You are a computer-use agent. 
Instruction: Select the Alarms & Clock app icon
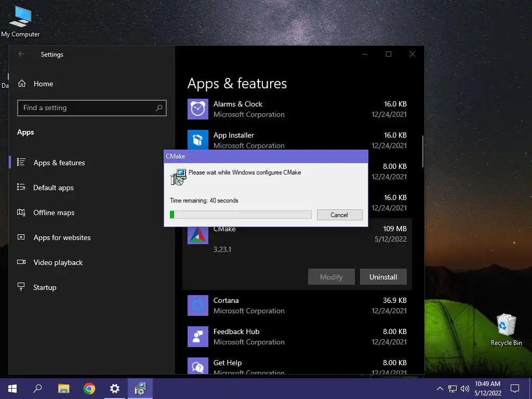[x=198, y=109]
